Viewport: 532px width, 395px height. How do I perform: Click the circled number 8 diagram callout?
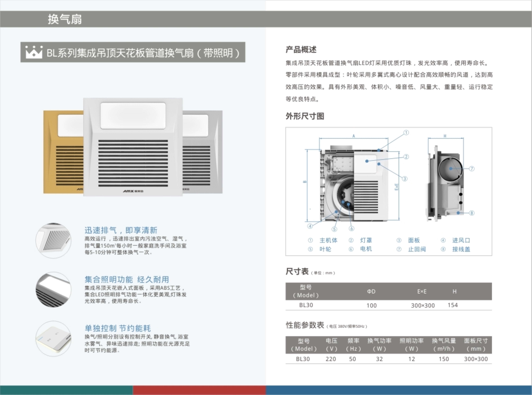point(472,213)
